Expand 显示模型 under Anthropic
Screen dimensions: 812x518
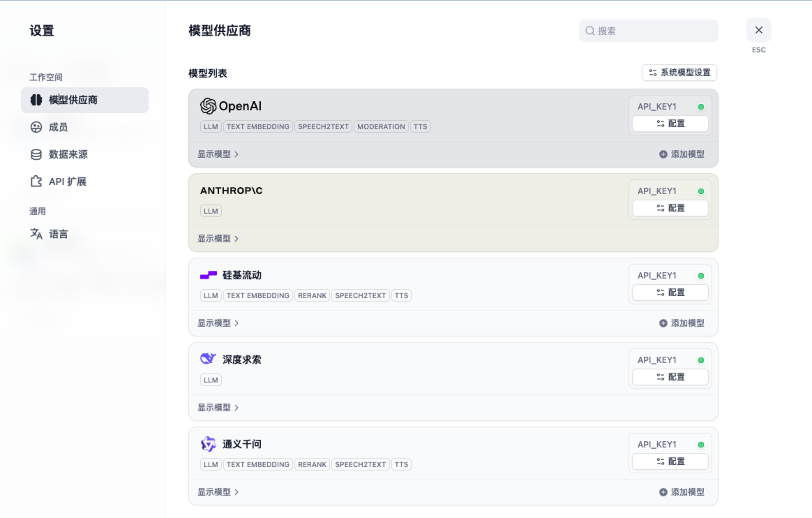point(218,239)
